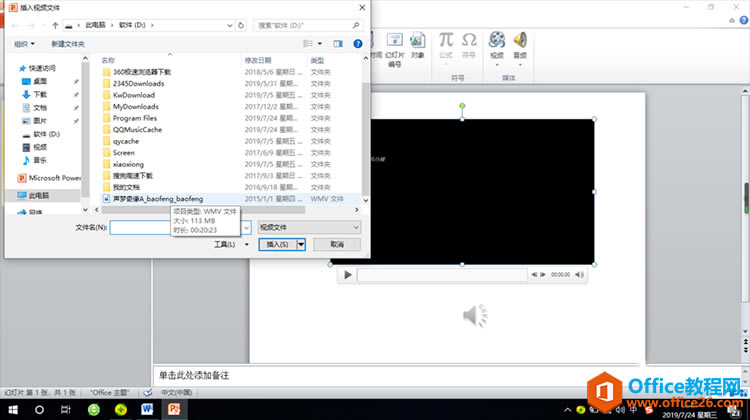The width and height of the screenshot is (750, 420).
Task: Click the Cancel button
Action: [x=337, y=244]
